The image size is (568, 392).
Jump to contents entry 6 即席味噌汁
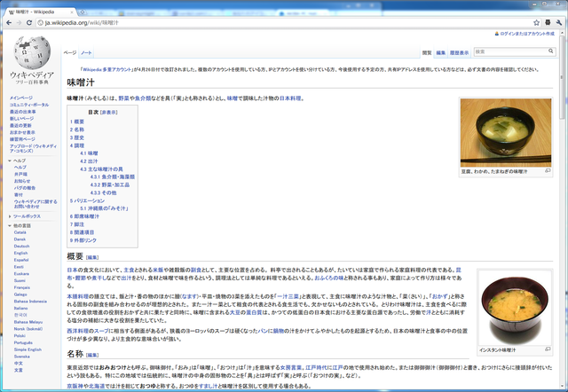click(84, 216)
